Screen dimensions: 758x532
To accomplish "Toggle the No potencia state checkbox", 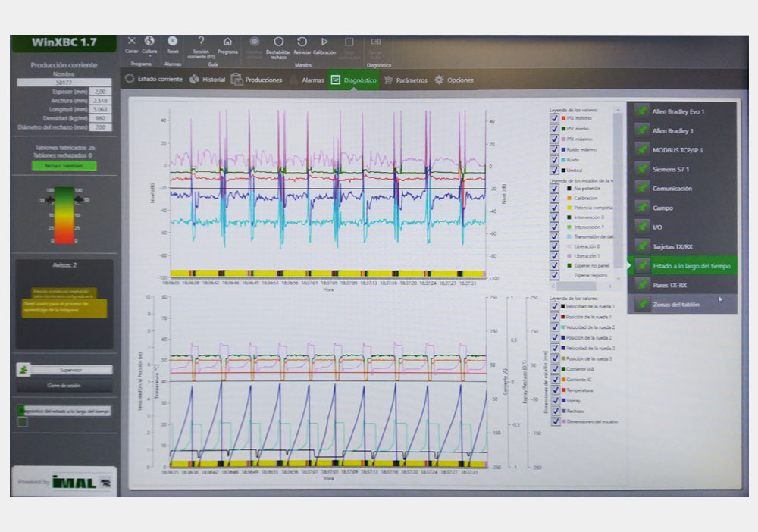I will click(555, 189).
